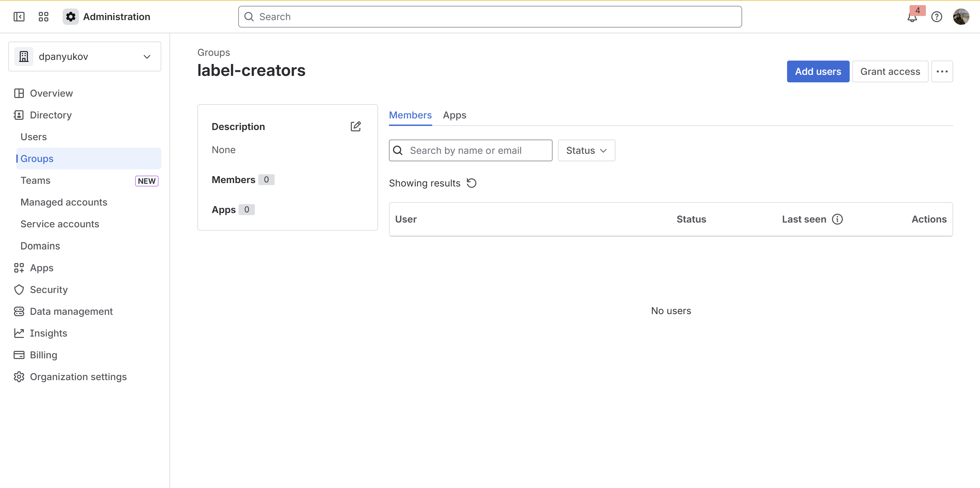980x488 pixels.
Task: Click the Add users button
Action: (818, 71)
